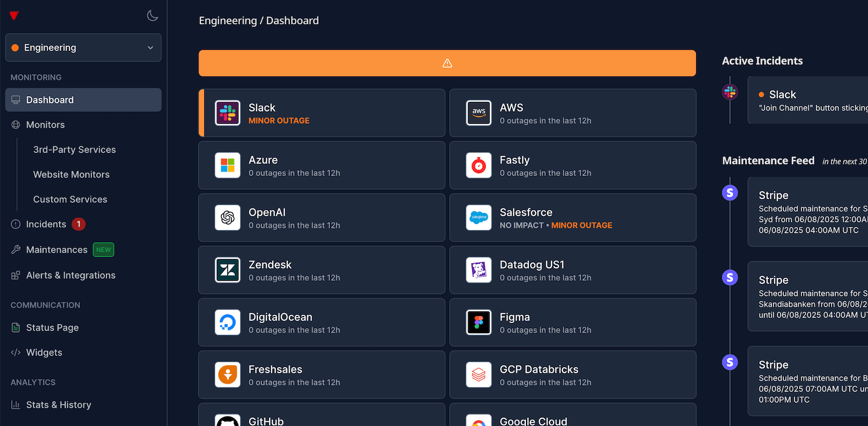Open the Azure service name
The height and width of the screenshot is (426, 868).
(x=263, y=160)
